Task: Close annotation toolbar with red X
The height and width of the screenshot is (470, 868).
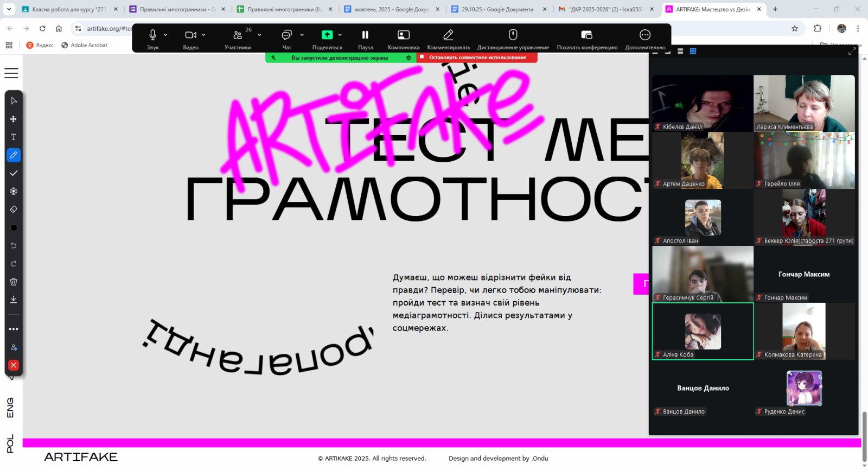Action: pos(14,365)
